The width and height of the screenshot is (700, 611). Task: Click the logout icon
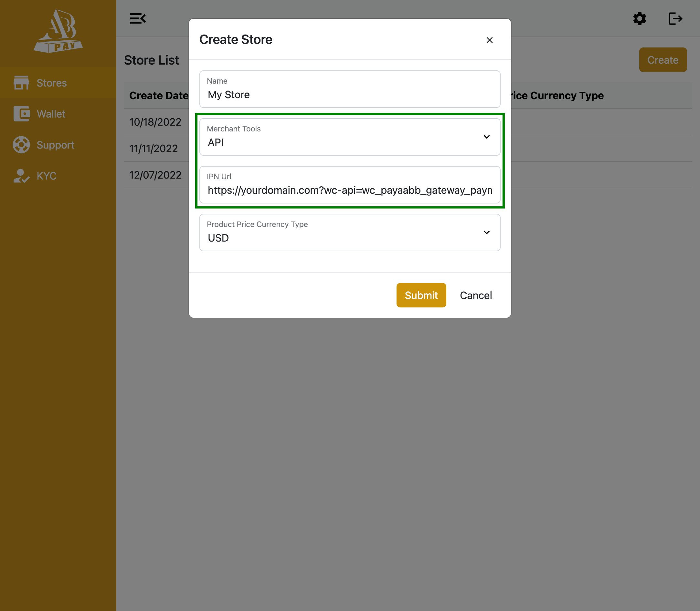[x=675, y=18]
